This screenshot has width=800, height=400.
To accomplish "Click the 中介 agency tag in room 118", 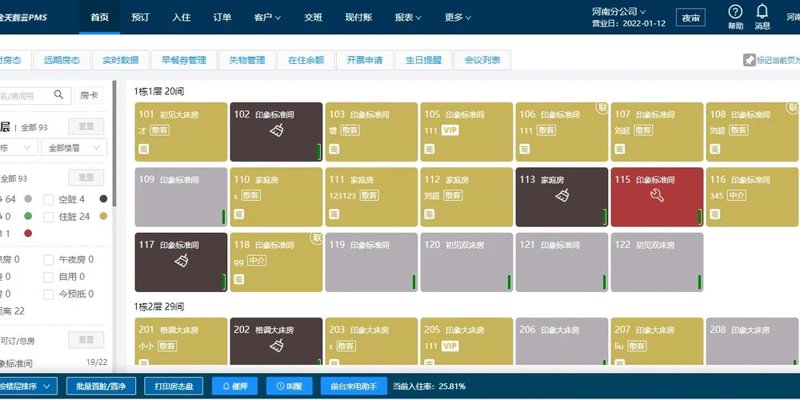I will pos(257,261).
